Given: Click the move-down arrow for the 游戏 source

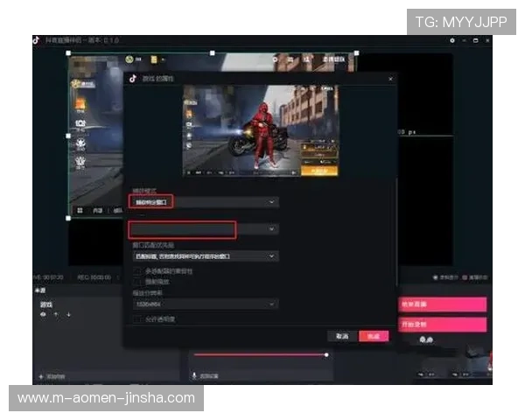Looking at the screenshot, I should (x=68, y=314).
